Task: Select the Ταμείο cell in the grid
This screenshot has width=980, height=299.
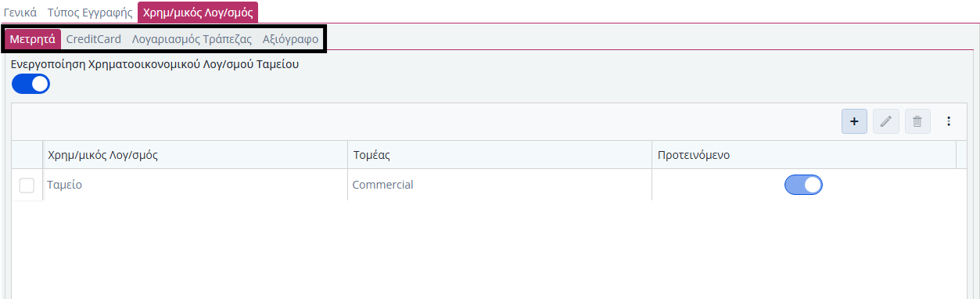Action: (195, 185)
